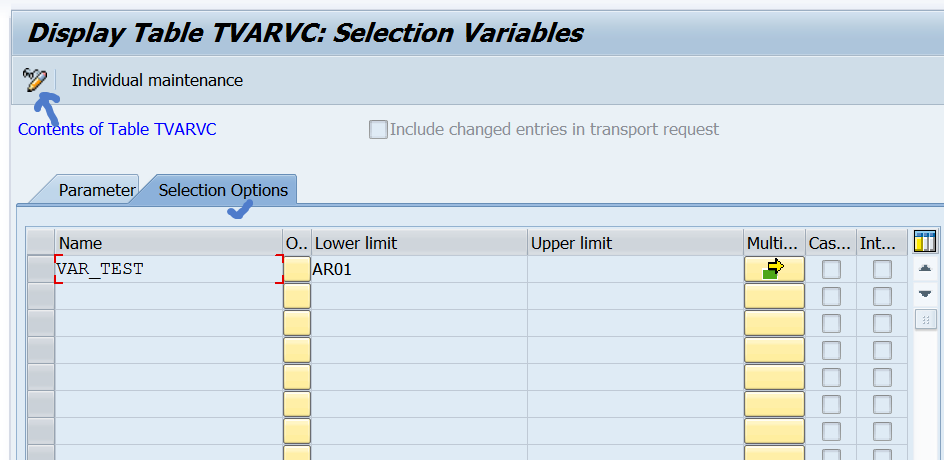Switch to the Parameter tab
The image size is (944, 460).
coord(96,190)
